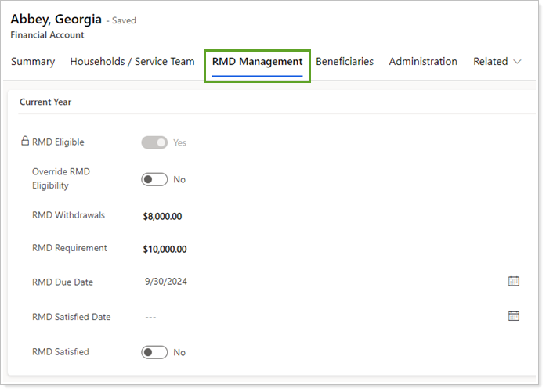Open the RMD Satisfied Date calendar picker
This screenshot has width=546, height=392.
click(x=514, y=316)
